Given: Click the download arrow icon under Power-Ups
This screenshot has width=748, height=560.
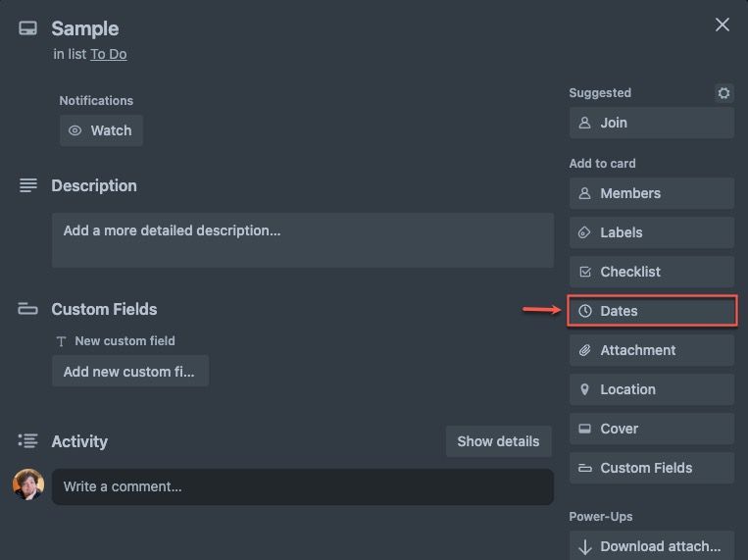Looking at the screenshot, I should pyautogui.click(x=585, y=546).
